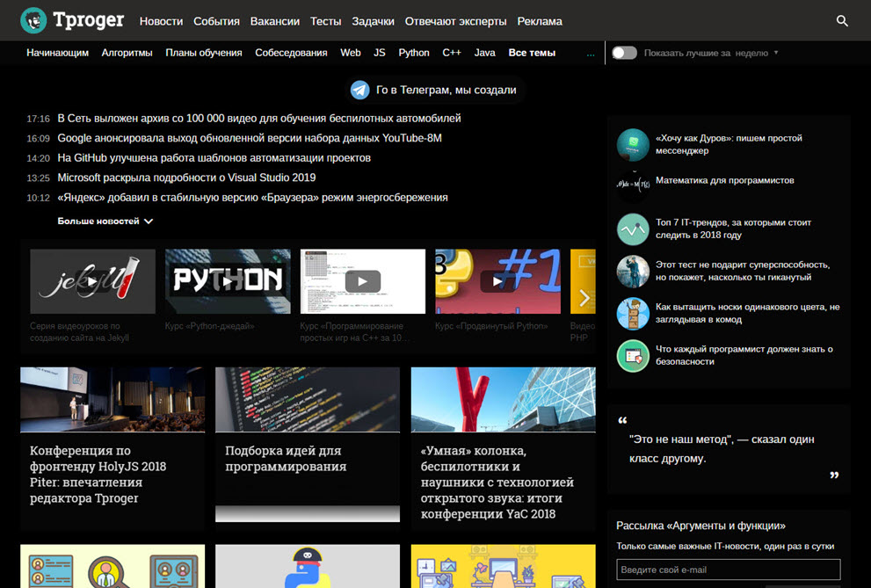Viewport: 871px width, 588px height.
Task: Select the Алгоритмы topic tab
Action: pos(127,53)
